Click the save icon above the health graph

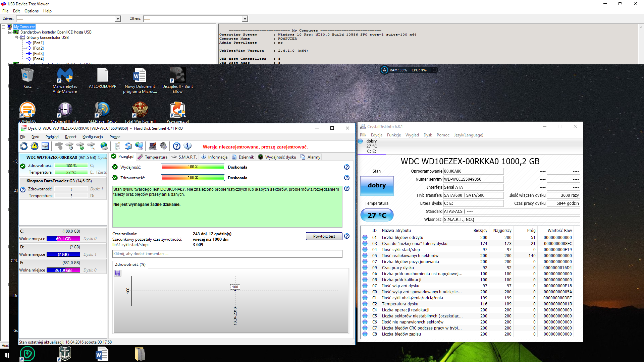118,273
